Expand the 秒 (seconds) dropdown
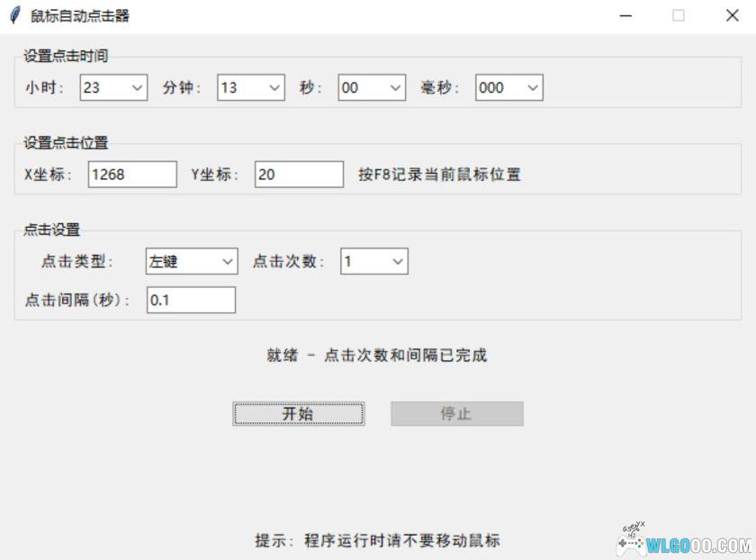Screen dimensions: 756x560 pos(394,87)
